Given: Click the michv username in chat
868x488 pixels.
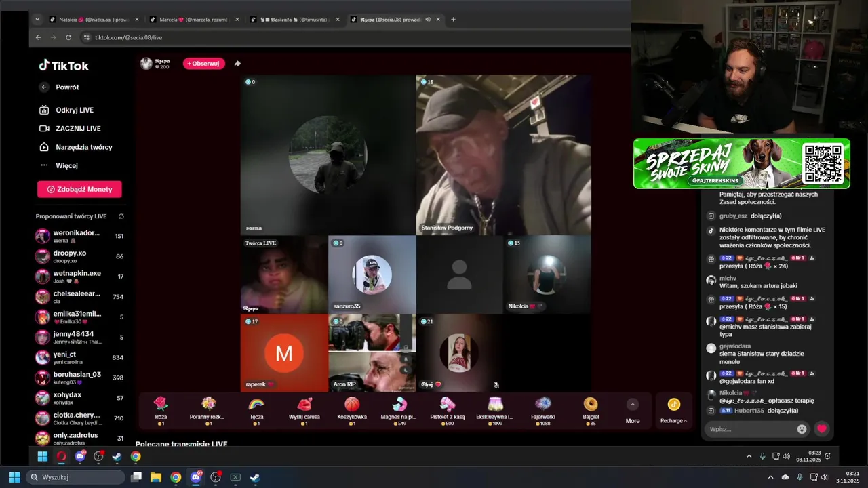Looking at the screenshot, I should (728, 278).
